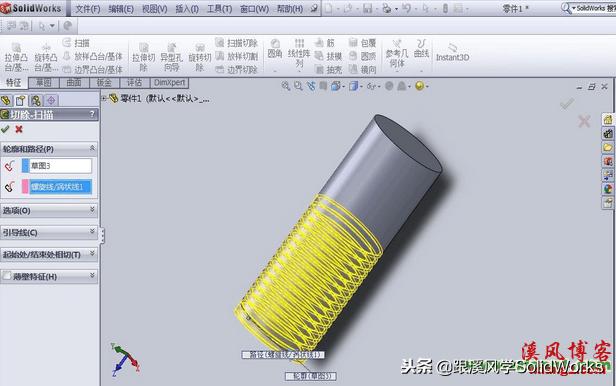Switch to the DimXpert tab
Screen dimensions: 616x386
169,83
